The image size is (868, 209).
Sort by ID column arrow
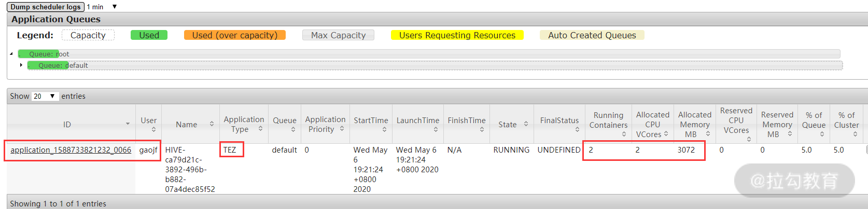tap(128, 124)
